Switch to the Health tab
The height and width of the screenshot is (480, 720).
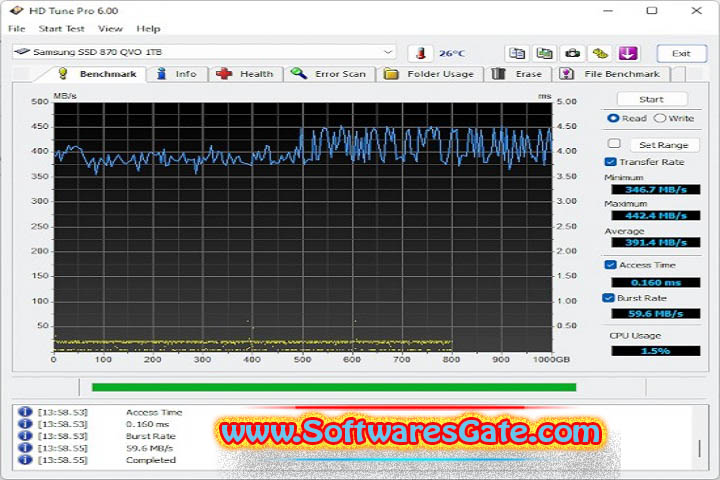[x=246, y=74]
